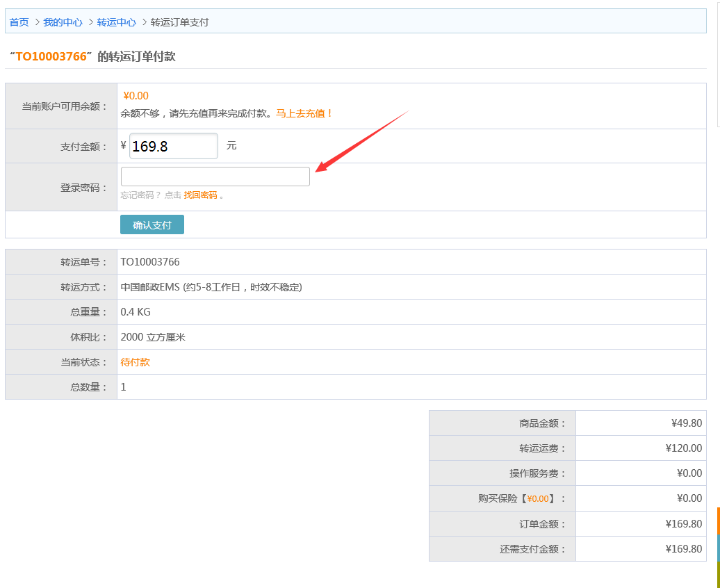720x588 pixels.
Task: Click the orange ¥0.00 account balance
Action: click(x=136, y=96)
